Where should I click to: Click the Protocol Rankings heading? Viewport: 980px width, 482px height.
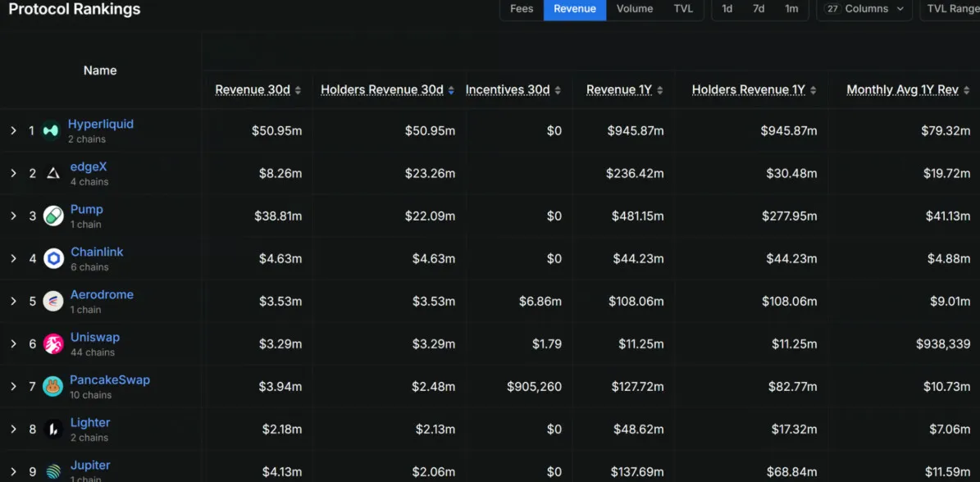pyautogui.click(x=75, y=9)
